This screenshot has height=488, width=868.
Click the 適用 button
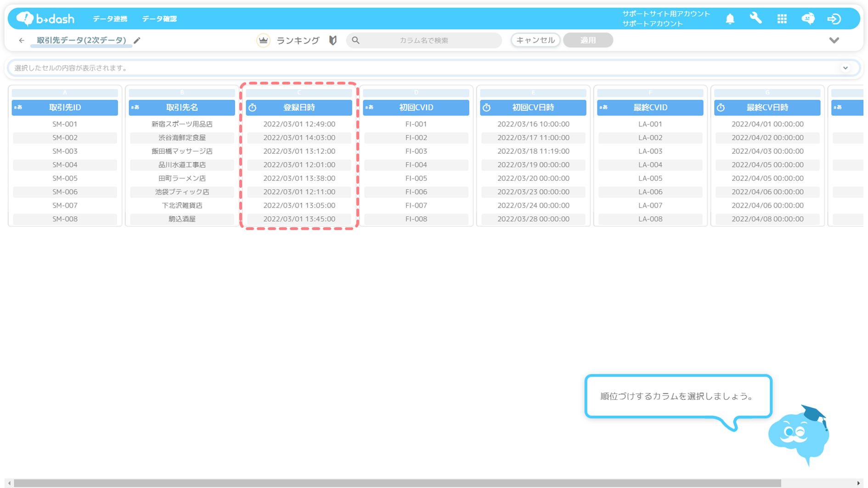588,40
